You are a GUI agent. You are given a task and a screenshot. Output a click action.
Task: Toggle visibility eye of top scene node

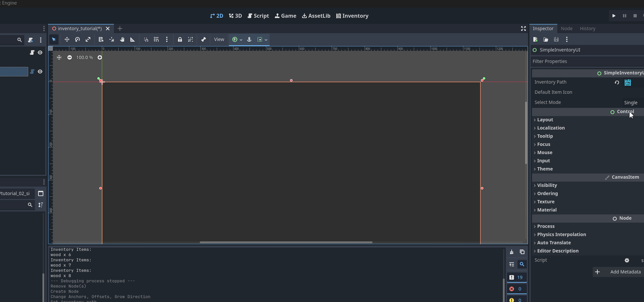click(x=40, y=52)
